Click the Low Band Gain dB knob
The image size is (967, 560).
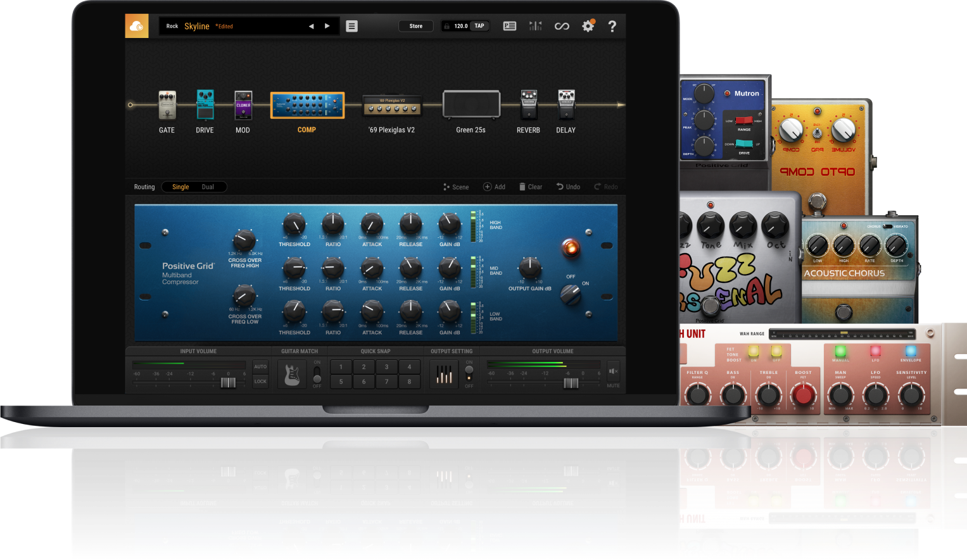pos(450,311)
